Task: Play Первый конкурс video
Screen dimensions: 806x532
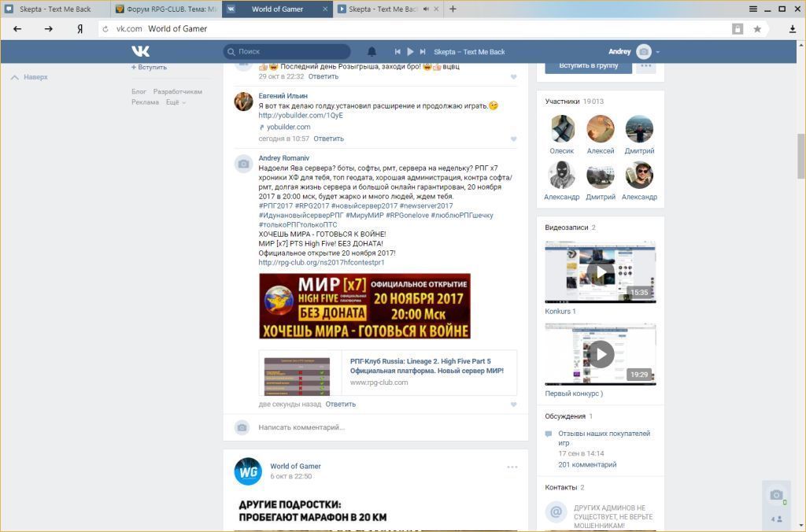Action: pos(601,354)
